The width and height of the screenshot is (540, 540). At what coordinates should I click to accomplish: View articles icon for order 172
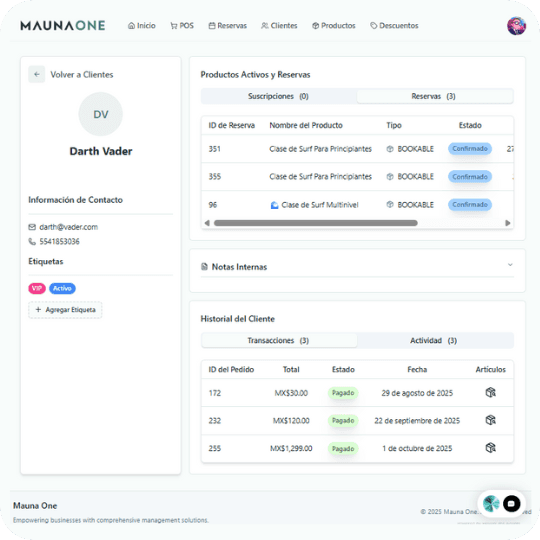490,392
